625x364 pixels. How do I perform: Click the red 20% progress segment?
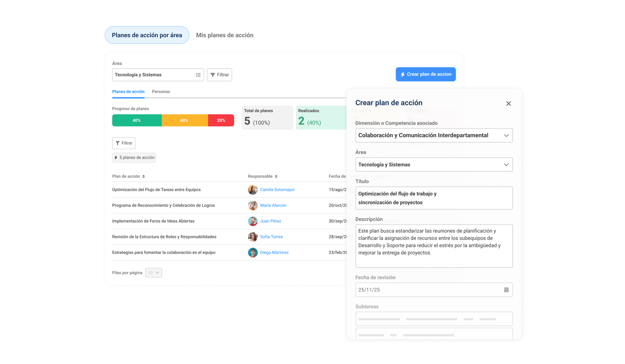pyautogui.click(x=221, y=121)
